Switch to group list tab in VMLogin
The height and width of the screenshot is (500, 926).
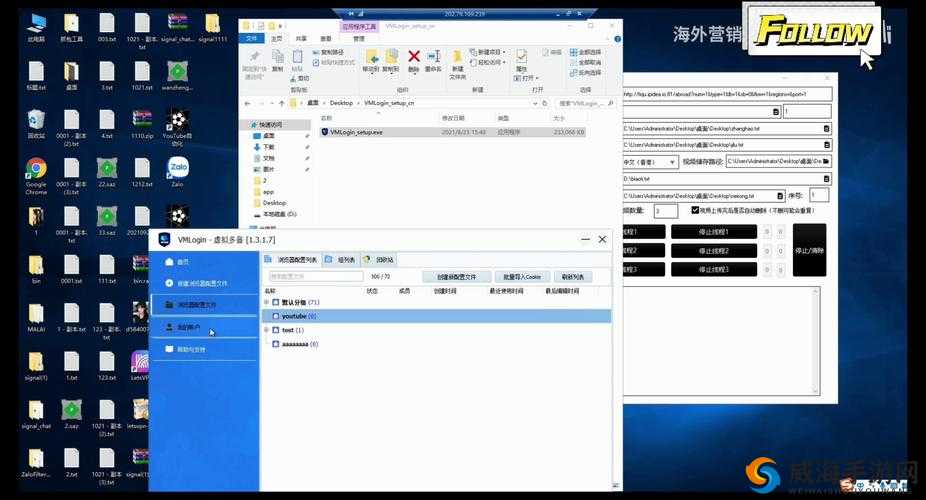click(x=340, y=260)
